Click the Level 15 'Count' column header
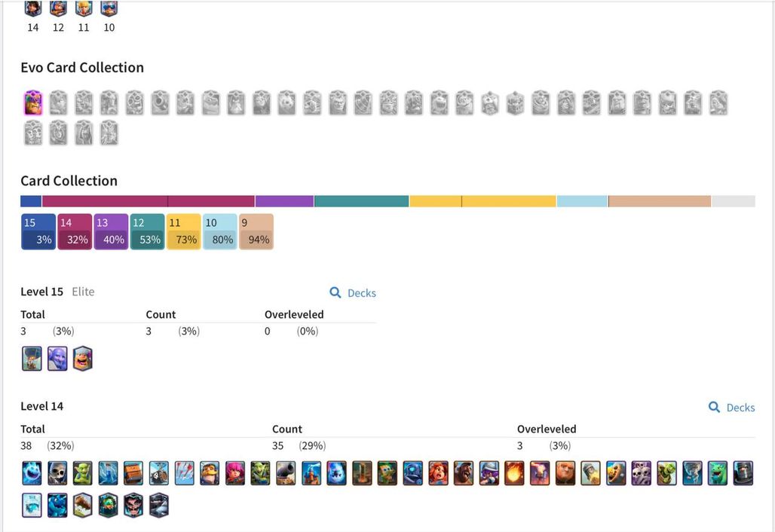Viewport: 775px width, 532px height. point(161,314)
